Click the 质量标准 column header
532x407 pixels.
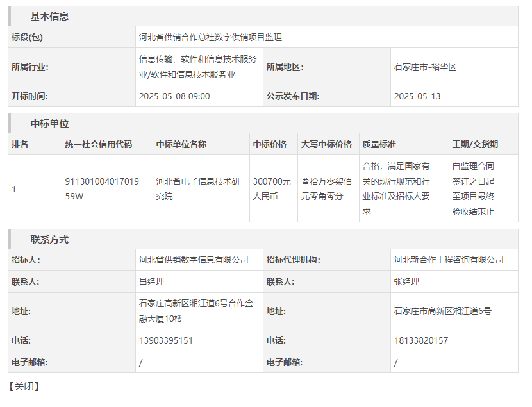point(379,144)
